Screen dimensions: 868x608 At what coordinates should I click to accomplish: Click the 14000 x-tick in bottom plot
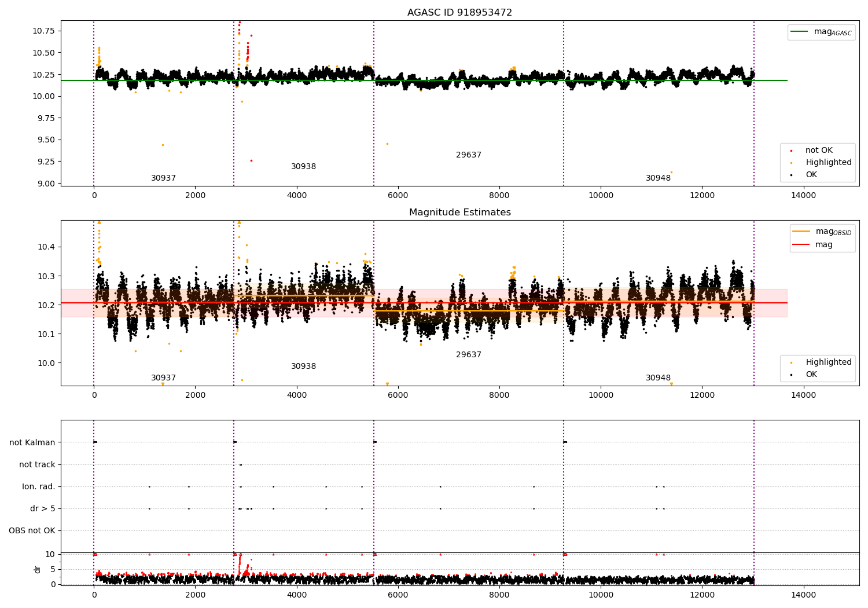click(x=803, y=595)
